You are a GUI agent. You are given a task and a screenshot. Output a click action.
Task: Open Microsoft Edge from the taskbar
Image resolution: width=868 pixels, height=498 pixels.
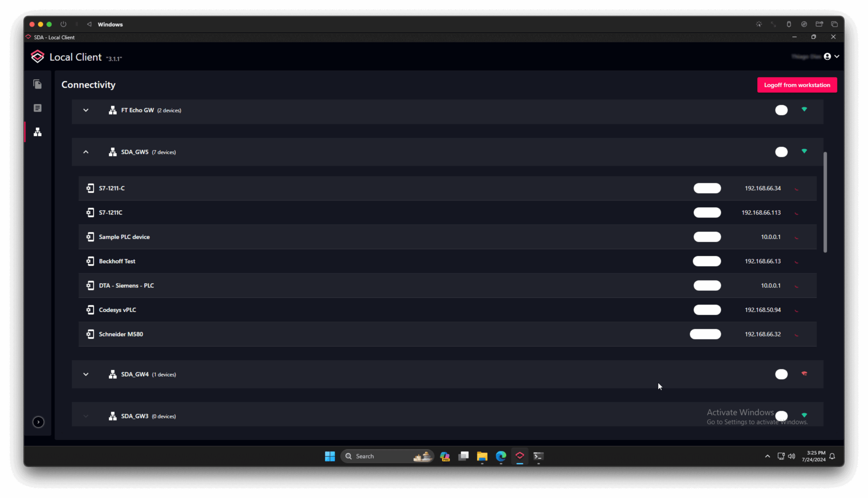[x=501, y=456]
